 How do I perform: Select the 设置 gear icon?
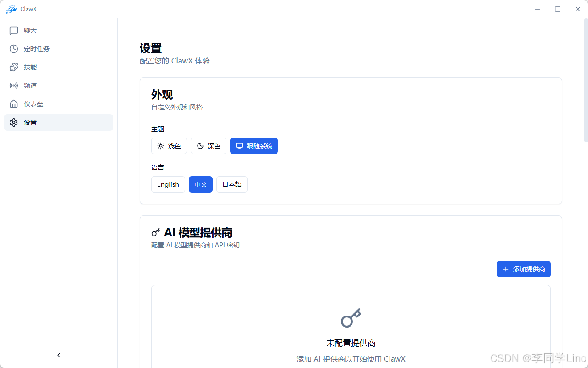(x=14, y=122)
